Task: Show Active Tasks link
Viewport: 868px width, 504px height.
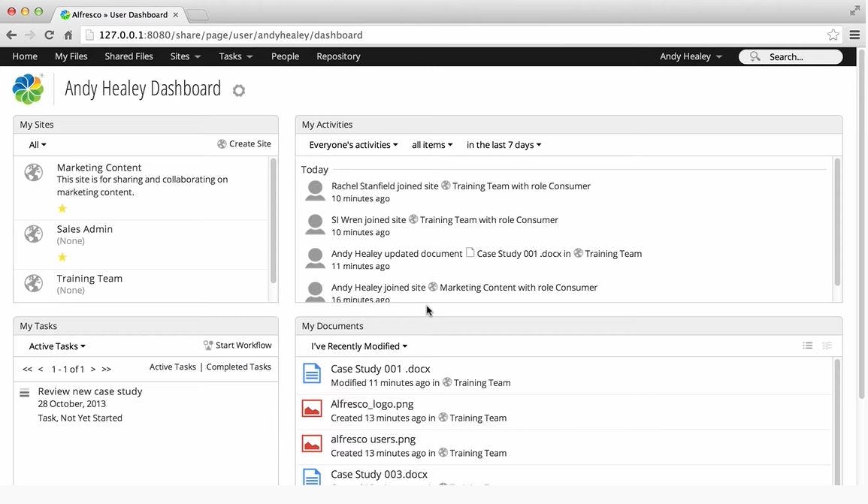Action: coord(173,367)
